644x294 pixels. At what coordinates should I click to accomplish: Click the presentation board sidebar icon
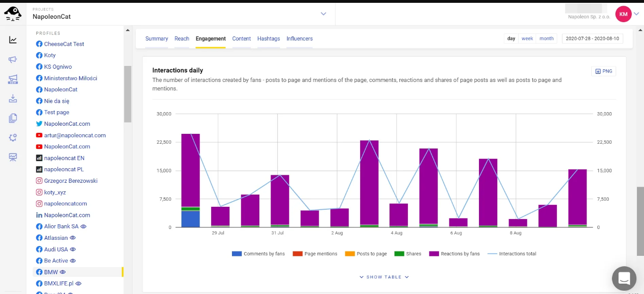[13, 157]
